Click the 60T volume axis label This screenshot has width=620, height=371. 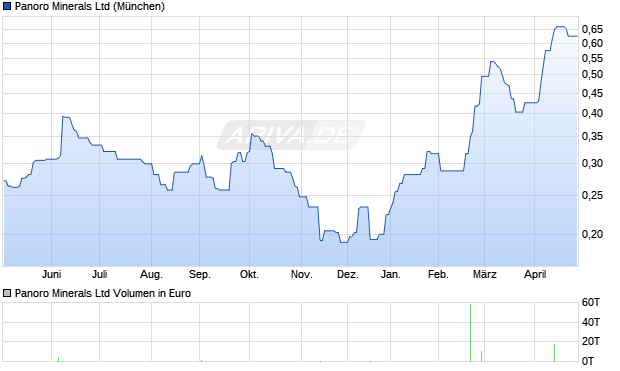coord(591,303)
